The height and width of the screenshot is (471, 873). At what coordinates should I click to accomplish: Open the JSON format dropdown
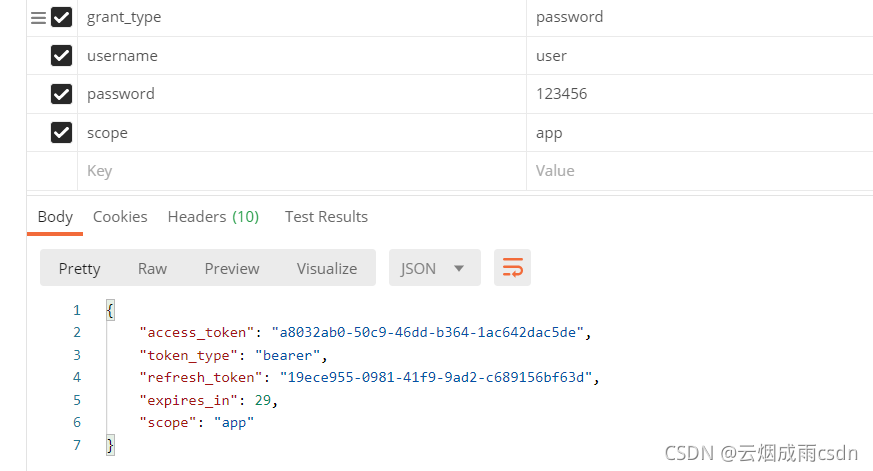click(x=434, y=268)
